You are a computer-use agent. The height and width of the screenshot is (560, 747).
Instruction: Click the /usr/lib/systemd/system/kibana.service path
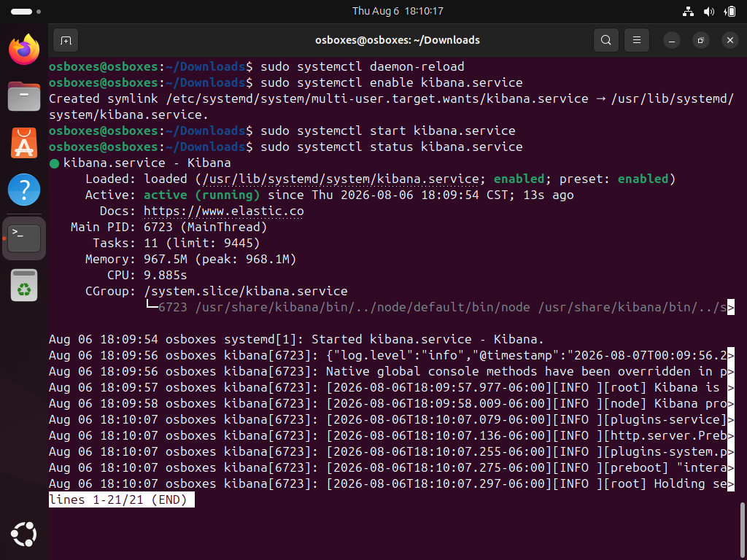point(340,179)
